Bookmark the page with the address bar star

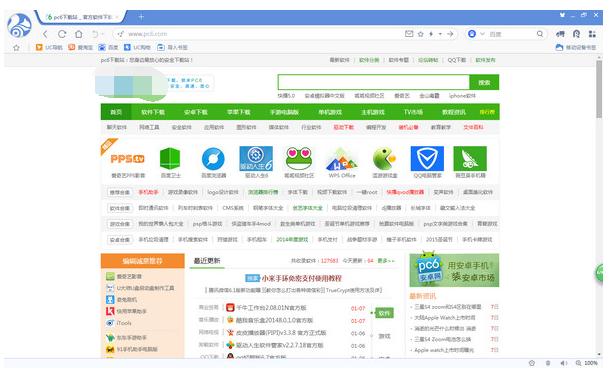[x=421, y=34]
